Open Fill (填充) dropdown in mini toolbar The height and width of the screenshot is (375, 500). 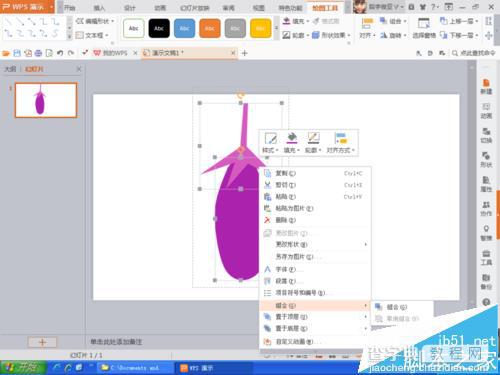(292, 143)
